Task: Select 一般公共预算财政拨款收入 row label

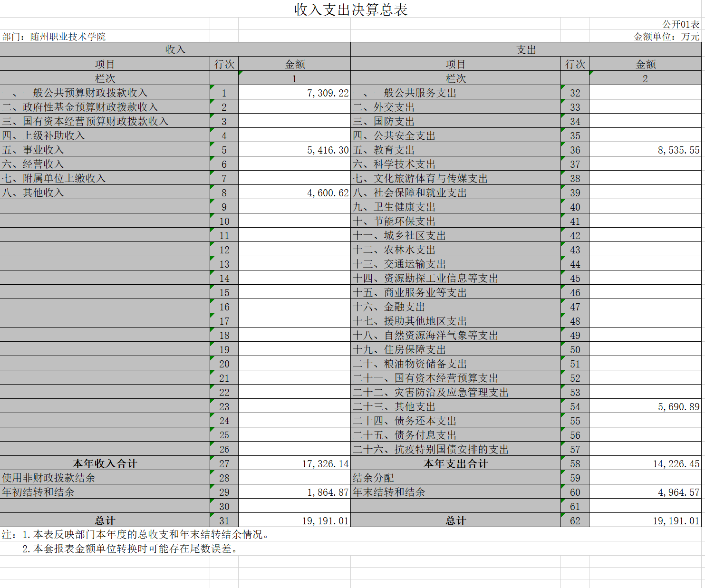Action: tap(105, 93)
